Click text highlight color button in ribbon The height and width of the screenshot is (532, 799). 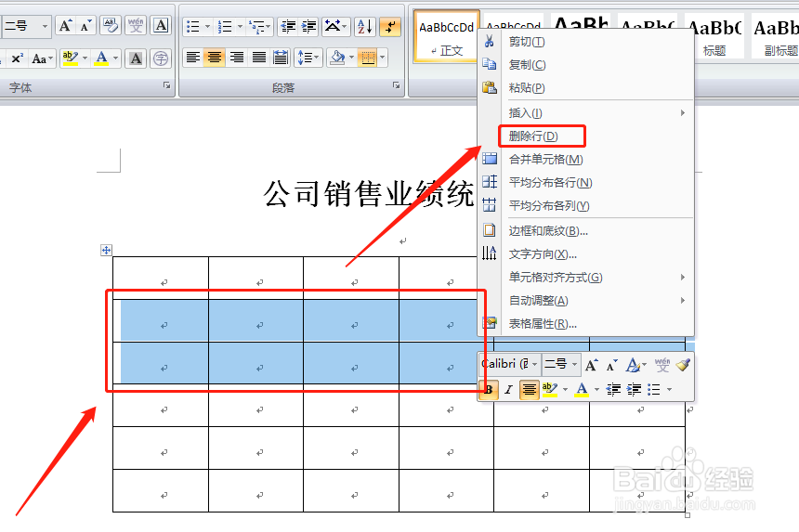70,58
